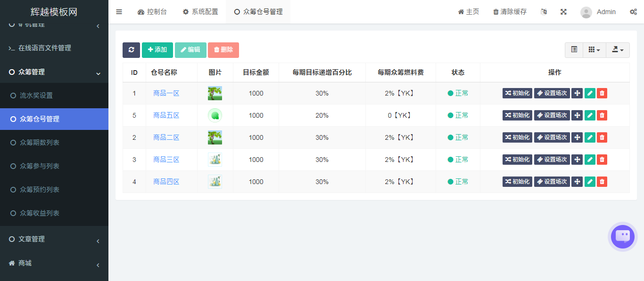
Task: Click the green 添加 button
Action: (157, 50)
